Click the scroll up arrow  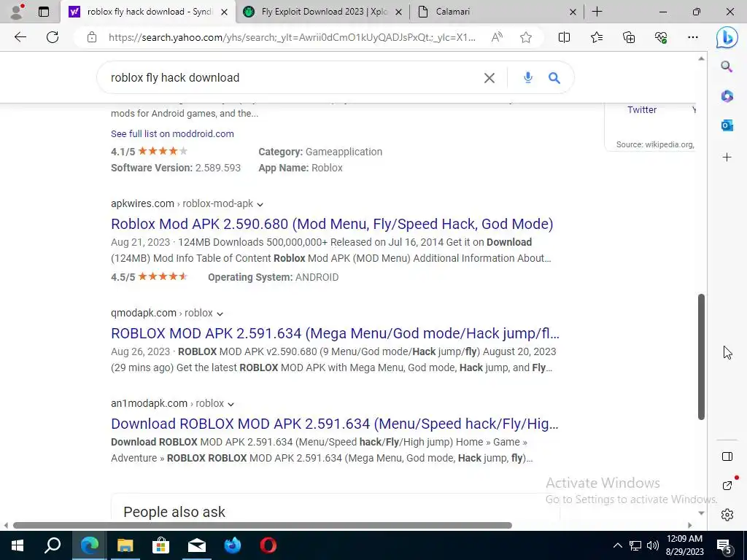pyautogui.click(x=701, y=58)
